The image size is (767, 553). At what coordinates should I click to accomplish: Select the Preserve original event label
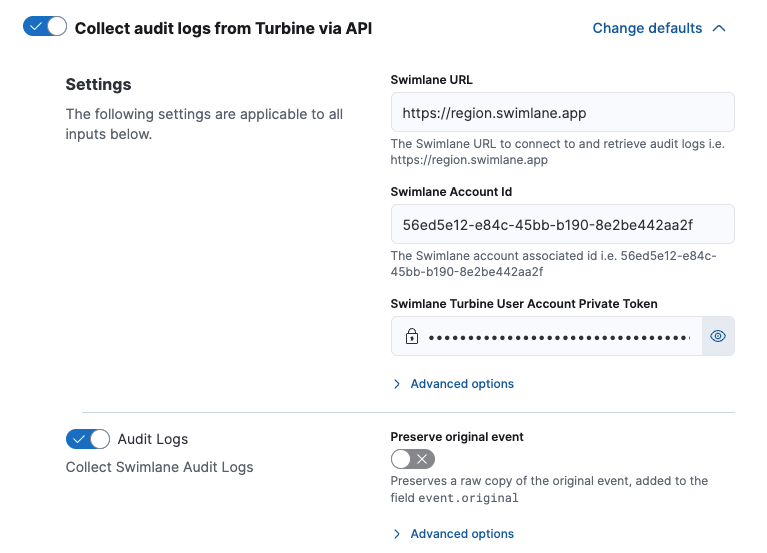click(456, 437)
